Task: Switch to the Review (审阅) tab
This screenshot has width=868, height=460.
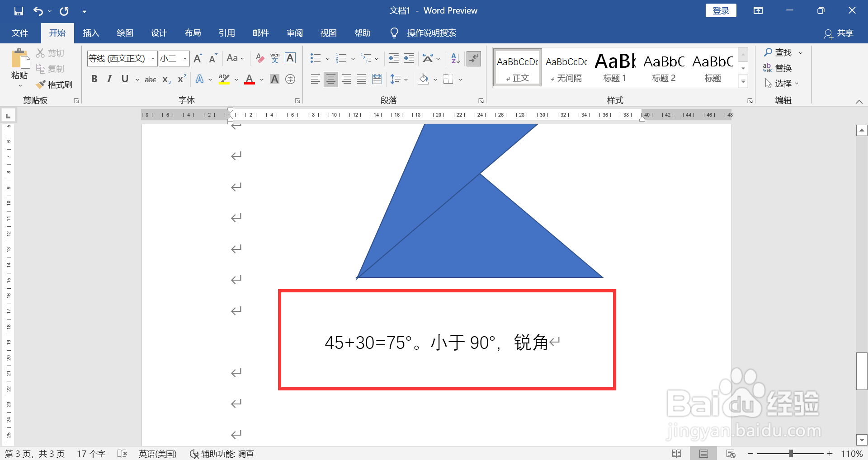Action: click(294, 33)
